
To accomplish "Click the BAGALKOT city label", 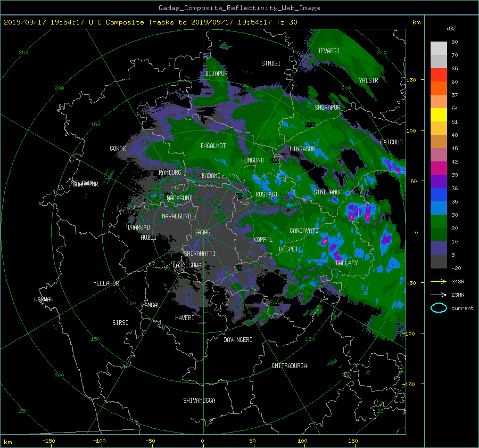I will [213, 146].
